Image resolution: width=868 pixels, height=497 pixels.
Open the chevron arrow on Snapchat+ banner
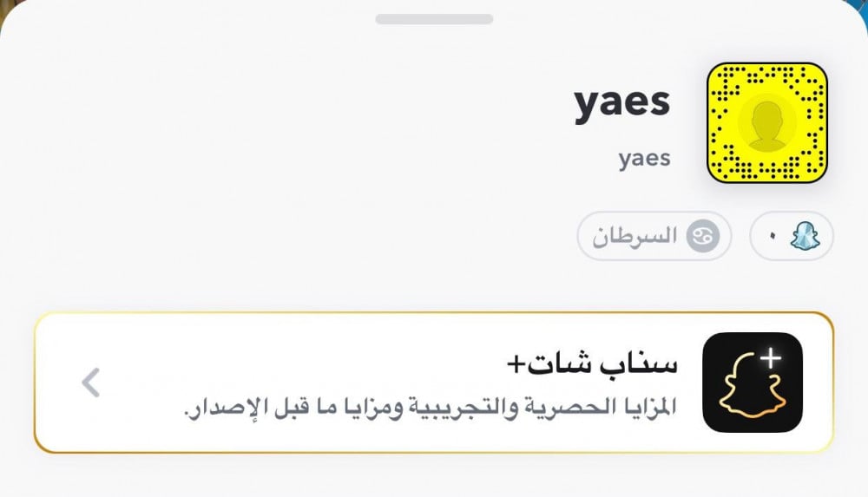tap(91, 383)
